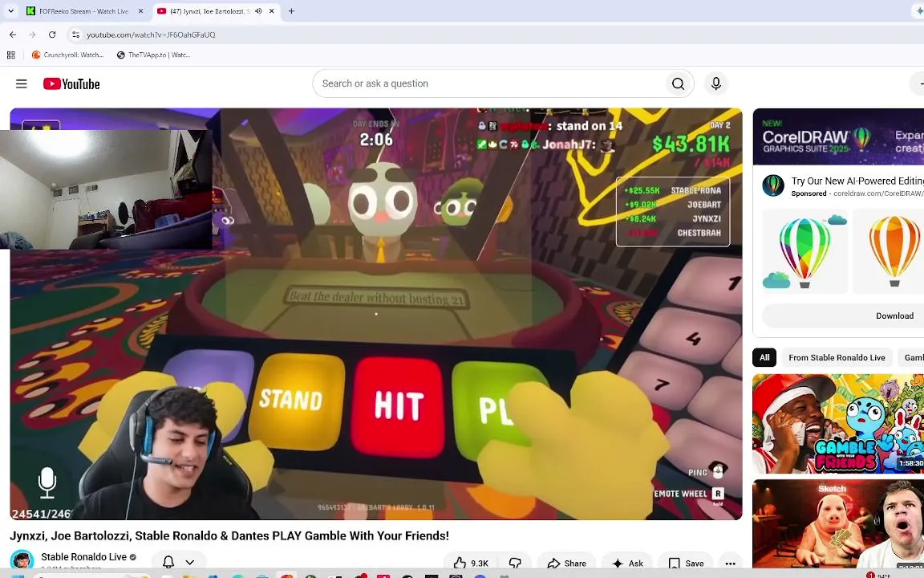Expand the subscription notification dropdown chevron
The height and width of the screenshot is (578, 924).
point(190,562)
